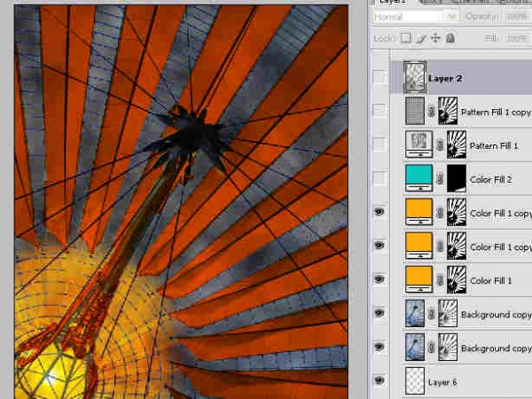Select the Layer 6 transparent thumbnail

pyautogui.click(x=415, y=380)
